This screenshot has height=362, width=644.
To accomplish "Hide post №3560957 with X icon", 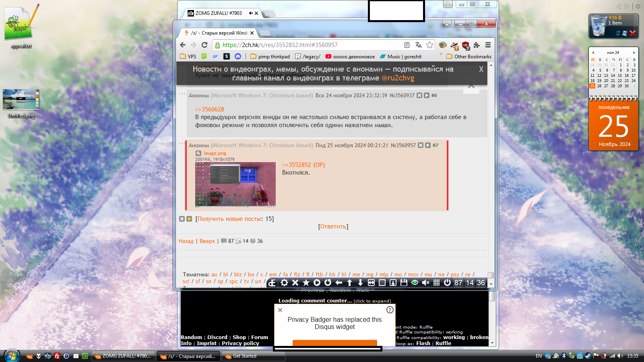I will 421,145.
